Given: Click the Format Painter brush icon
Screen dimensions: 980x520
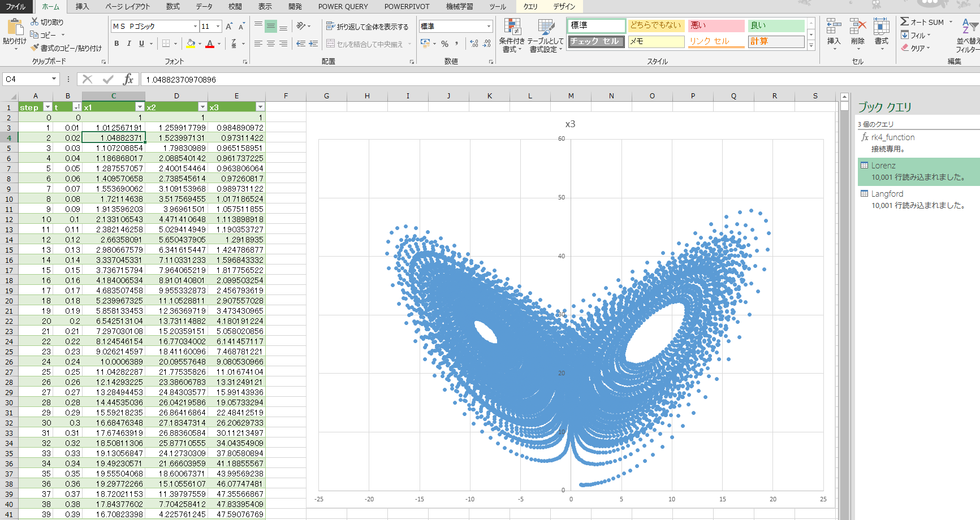Looking at the screenshot, I should (x=35, y=48).
